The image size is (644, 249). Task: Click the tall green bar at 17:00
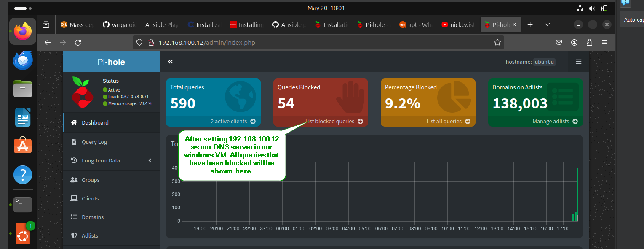[578, 194]
